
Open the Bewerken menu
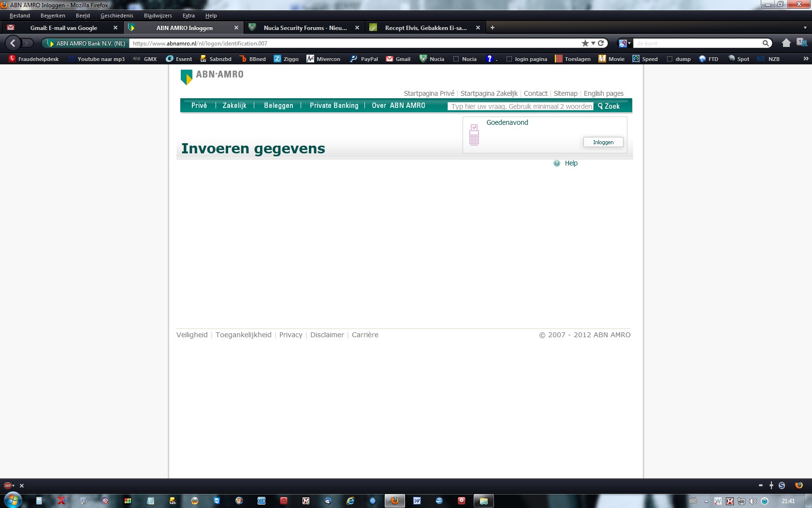(x=53, y=15)
